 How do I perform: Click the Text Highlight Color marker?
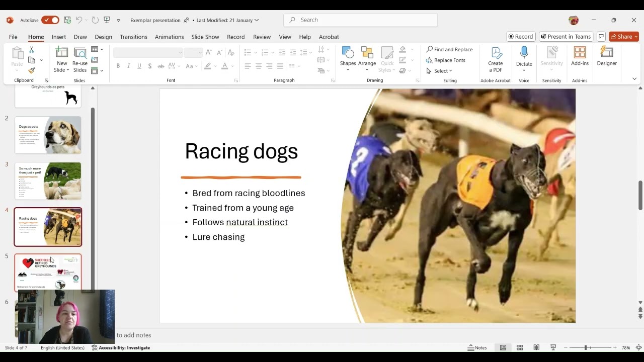[207, 66]
